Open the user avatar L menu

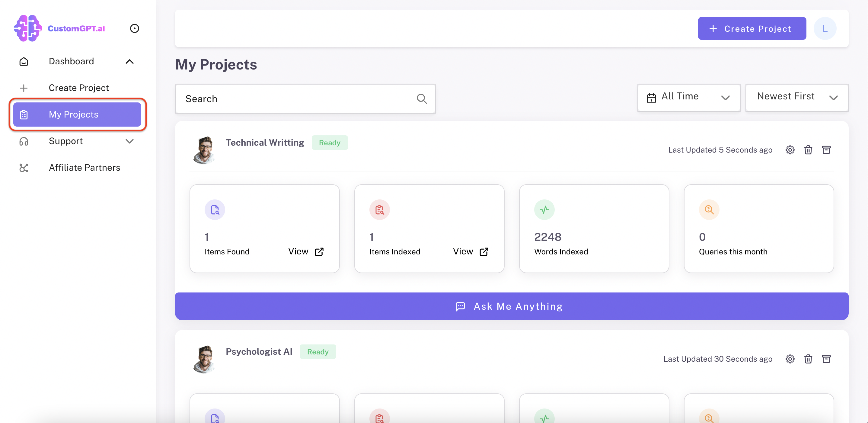pos(825,29)
